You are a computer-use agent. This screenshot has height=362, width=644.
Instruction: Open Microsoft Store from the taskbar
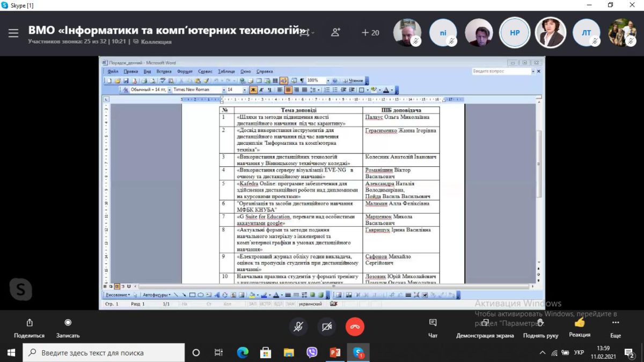pos(266,353)
